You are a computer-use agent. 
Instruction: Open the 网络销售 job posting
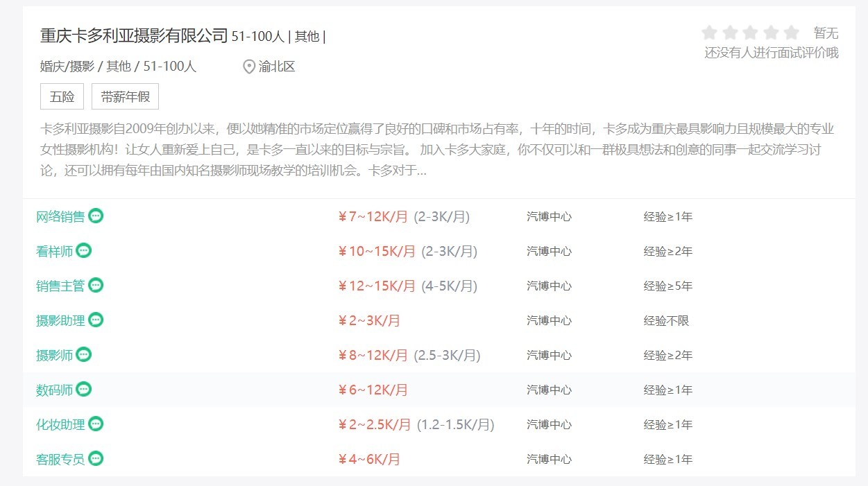60,217
